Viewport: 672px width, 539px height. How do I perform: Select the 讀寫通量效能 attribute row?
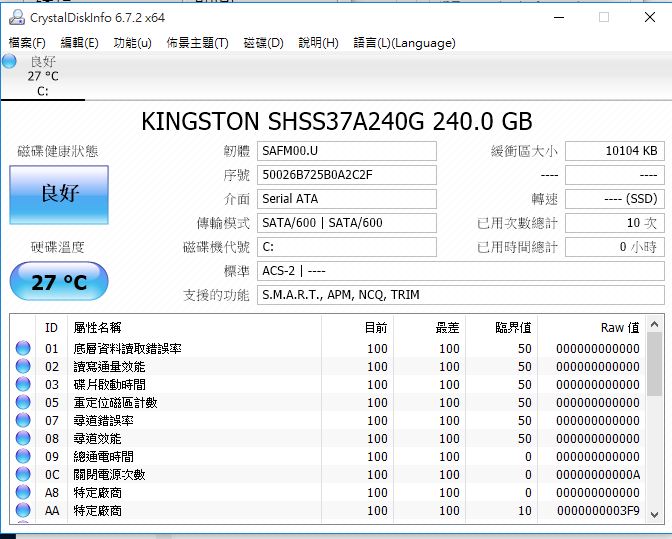[328, 366]
